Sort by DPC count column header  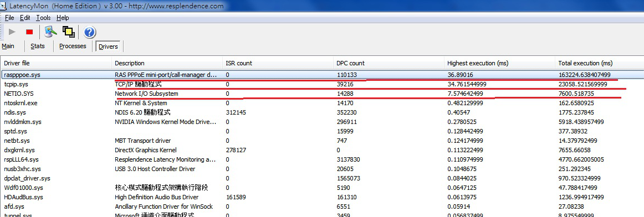click(389, 63)
